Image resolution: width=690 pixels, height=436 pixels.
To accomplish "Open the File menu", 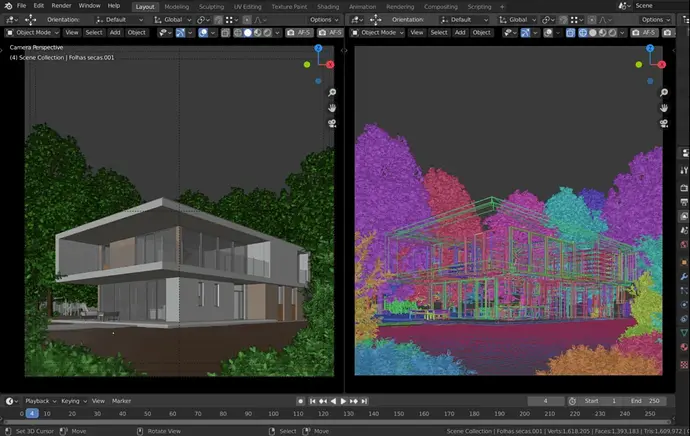I will [x=21, y=6].
